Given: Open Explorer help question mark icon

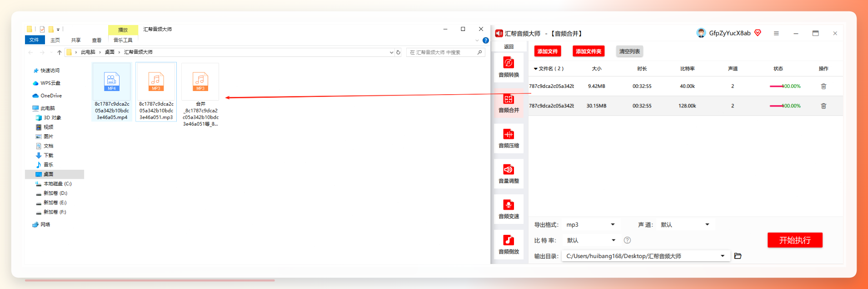Looking at the screenshot, I should (x=485, y=41).
